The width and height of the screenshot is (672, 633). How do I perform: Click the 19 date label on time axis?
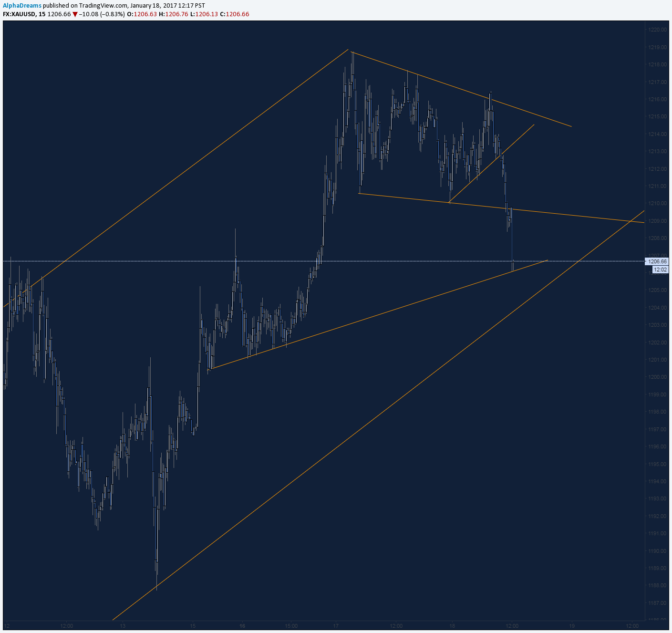tap(571, 626)
